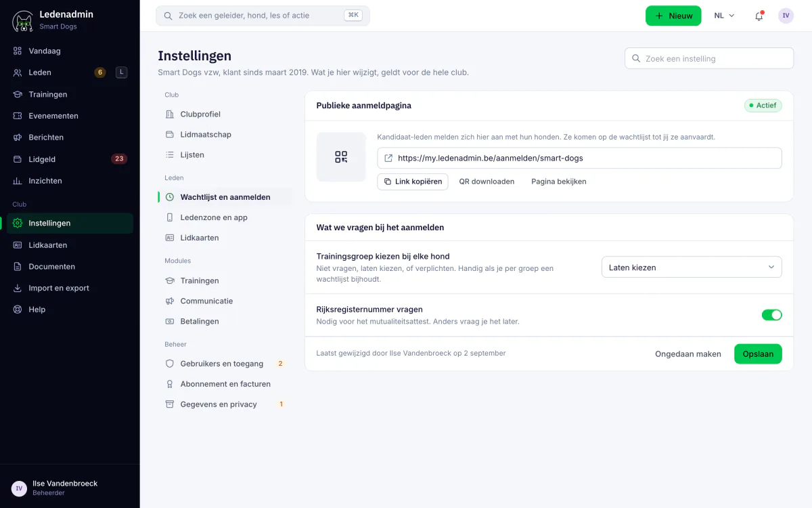The image size is (812, 508).
Task: Click the Lidkaarten icon in main sidebar
Action: click(x=18, y=245)
